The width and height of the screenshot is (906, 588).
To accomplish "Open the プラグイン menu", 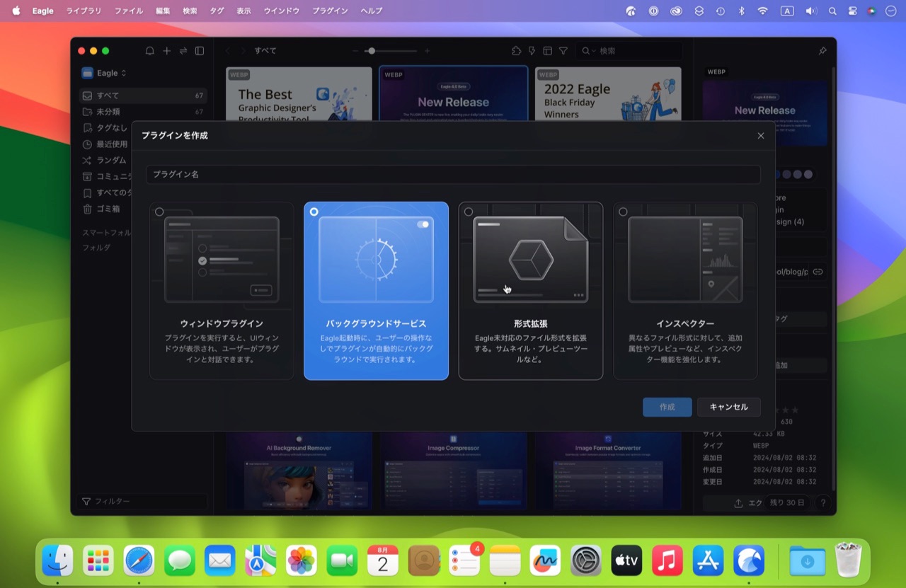I will [330, 11].
